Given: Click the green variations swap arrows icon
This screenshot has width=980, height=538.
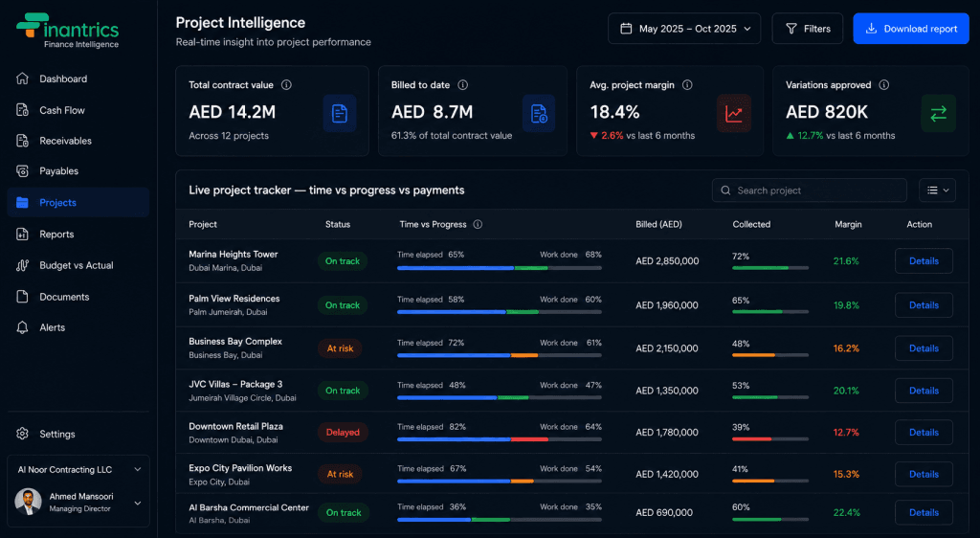Looking at the screenshot, I should point(938,114).
